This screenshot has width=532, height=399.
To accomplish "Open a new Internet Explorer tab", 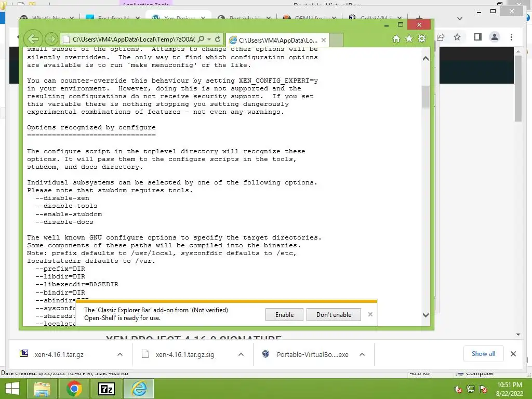I will pyautogui.click(x=336, y=41).
